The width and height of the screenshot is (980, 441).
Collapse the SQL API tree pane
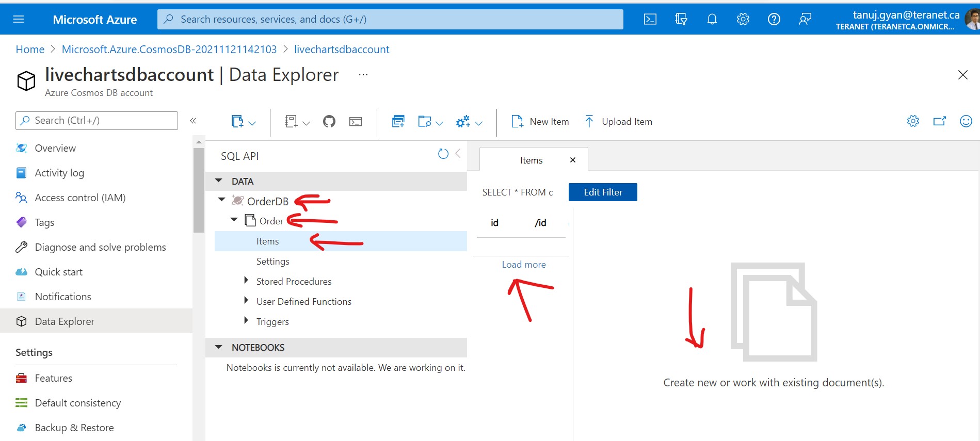[x=458, y=153]
